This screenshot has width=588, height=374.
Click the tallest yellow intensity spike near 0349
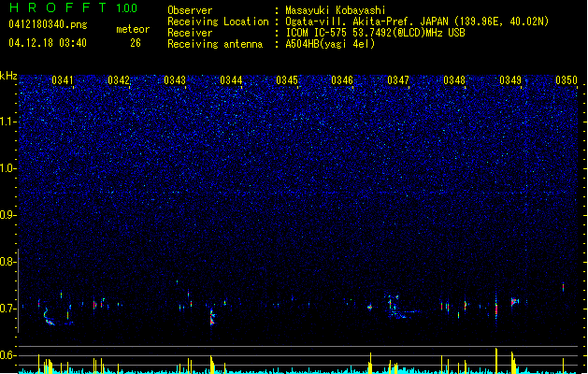pos(496,360)
